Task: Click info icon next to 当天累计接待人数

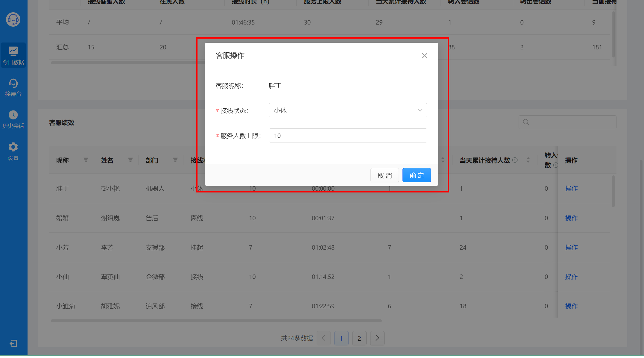Action: [515, 160]
